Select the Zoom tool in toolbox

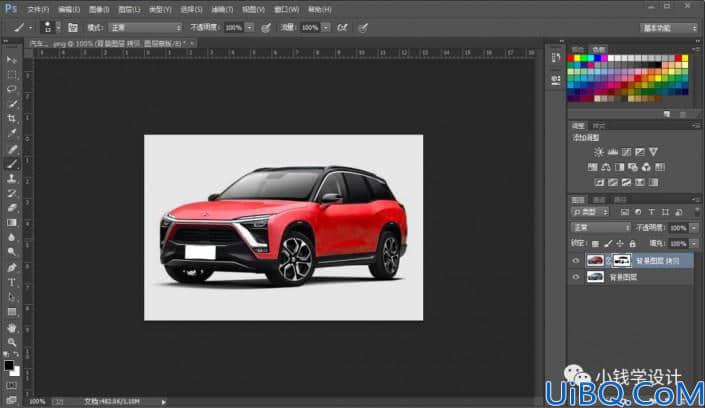tap(12, 342)
